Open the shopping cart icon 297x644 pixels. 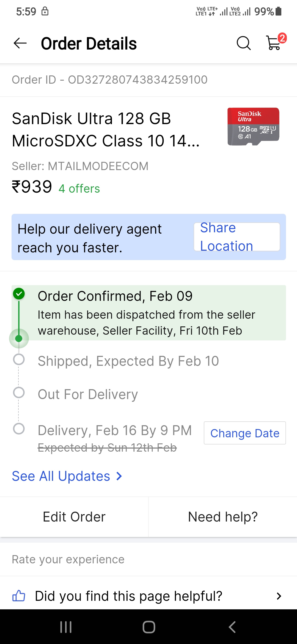(274, 43)
